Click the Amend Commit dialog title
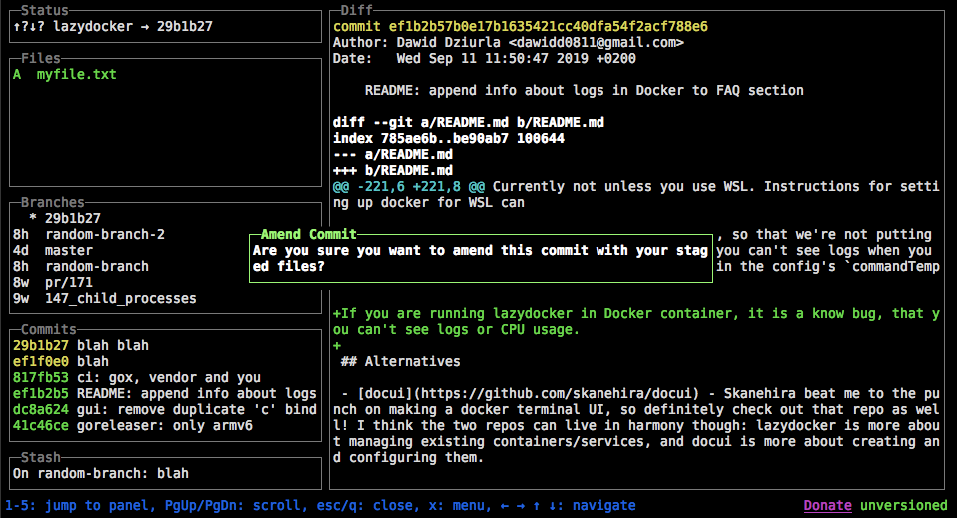The width and height of the screenshot is (957, 518). click(308, 234)
